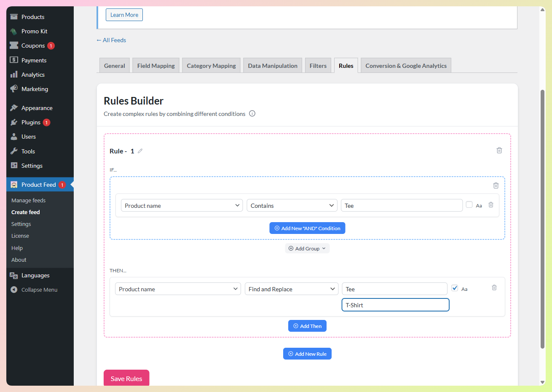Click the page vertical scrollbar
Screen dimensions: 552x392
[542, 219]
